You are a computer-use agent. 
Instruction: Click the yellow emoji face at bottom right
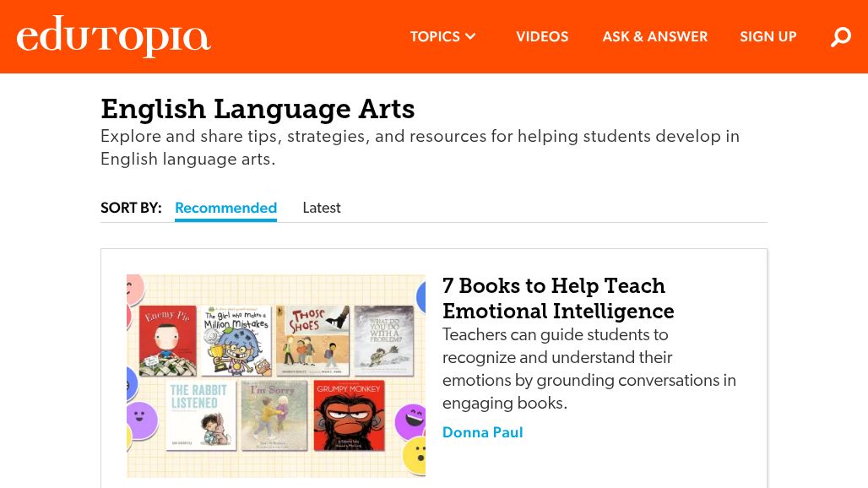click(415, 457)
